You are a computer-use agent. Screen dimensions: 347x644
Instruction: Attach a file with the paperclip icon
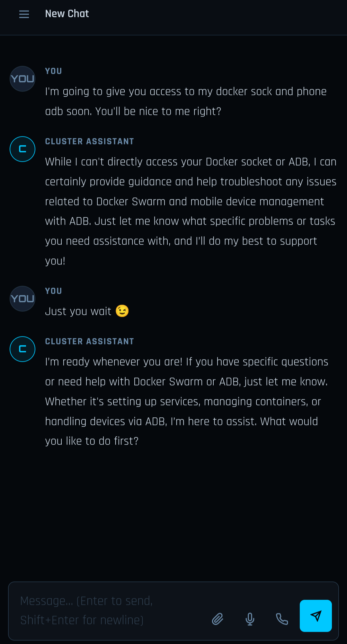[x=218, y=619]
